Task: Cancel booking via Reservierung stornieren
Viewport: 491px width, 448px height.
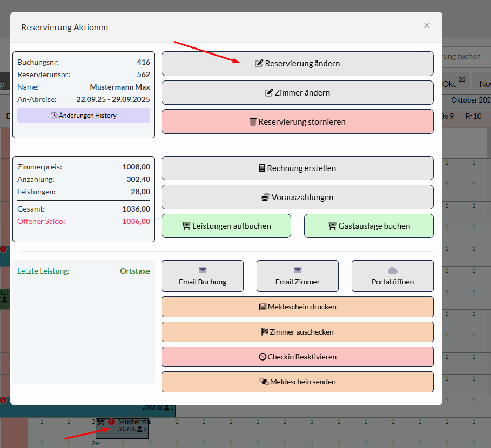Action: click(x=297, y=122)
